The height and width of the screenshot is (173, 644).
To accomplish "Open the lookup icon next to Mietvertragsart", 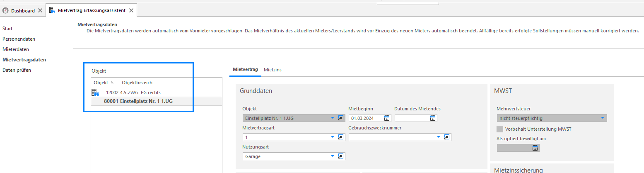I will pos(341,137).
